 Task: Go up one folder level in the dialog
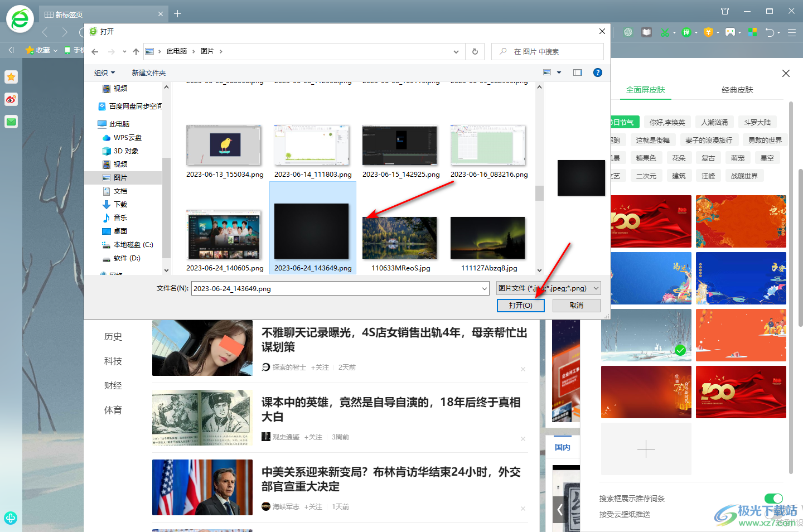tap(136, 51)
